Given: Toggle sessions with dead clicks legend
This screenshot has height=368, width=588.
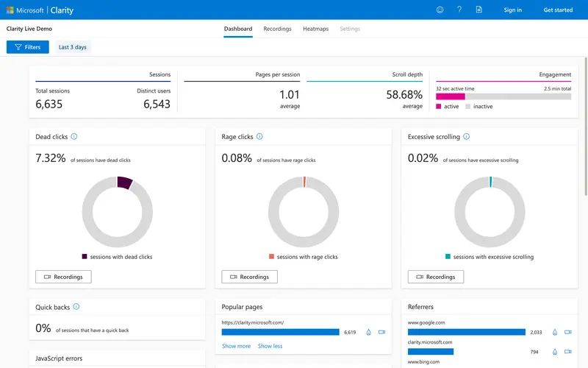Looking at the screenshot, I should (117, 257).
